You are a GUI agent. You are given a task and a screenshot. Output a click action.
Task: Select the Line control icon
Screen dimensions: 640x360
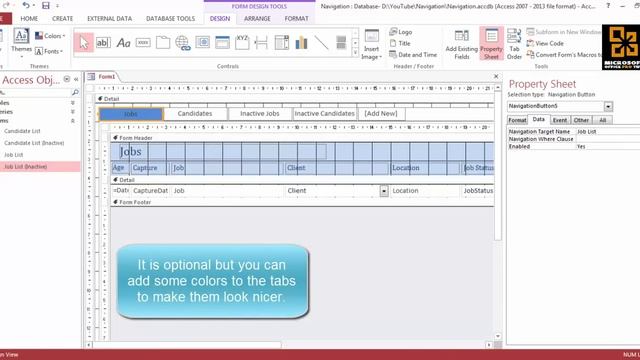(x=321, y=42)
